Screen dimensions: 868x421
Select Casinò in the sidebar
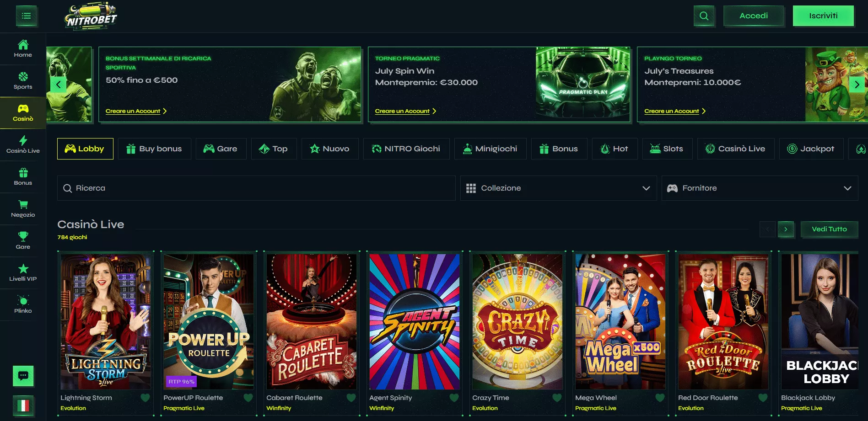coord(23,112)
